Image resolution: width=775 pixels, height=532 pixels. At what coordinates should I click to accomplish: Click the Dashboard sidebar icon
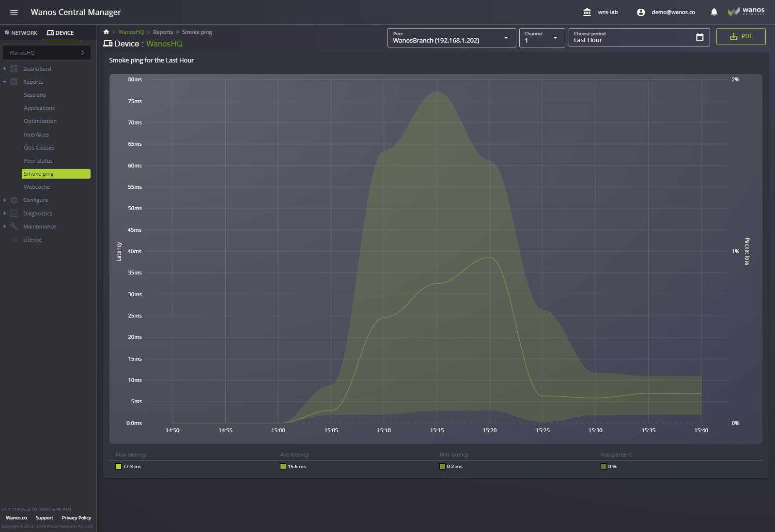click(14, 69)
